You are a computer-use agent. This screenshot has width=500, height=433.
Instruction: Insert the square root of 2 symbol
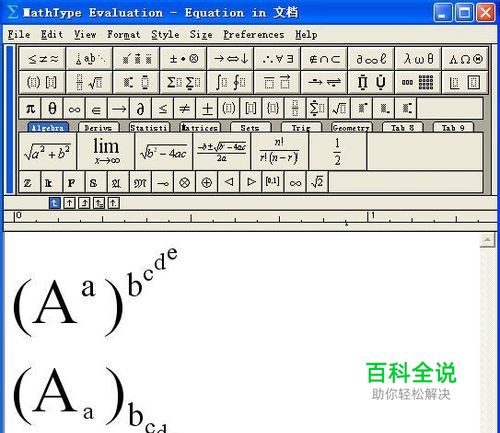pos(317,182)
